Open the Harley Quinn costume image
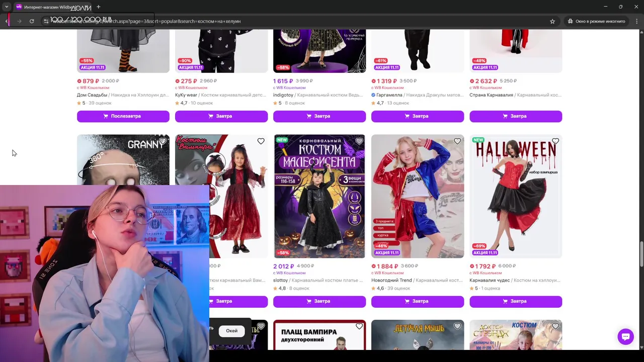The image size is (644, 362). pos(417,196)
